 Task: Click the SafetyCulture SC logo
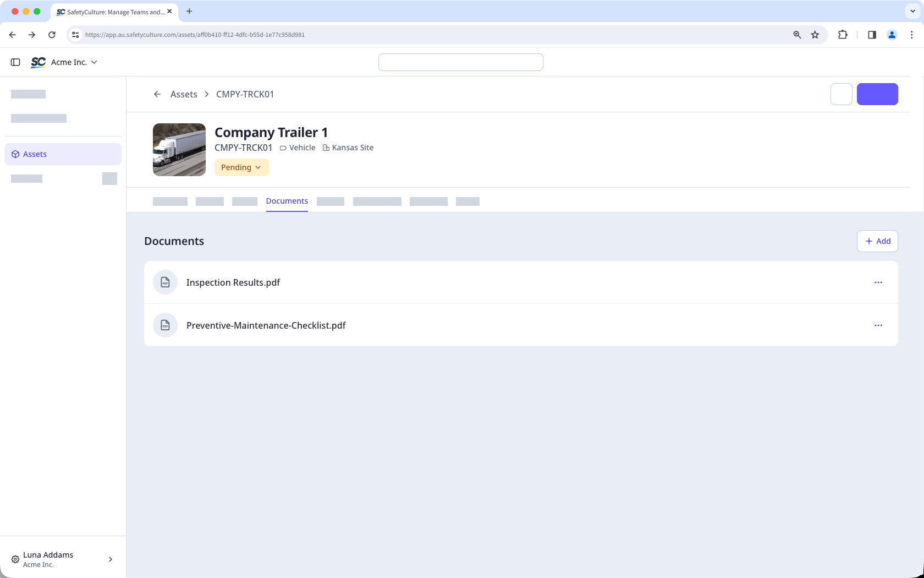click(38, 62)
